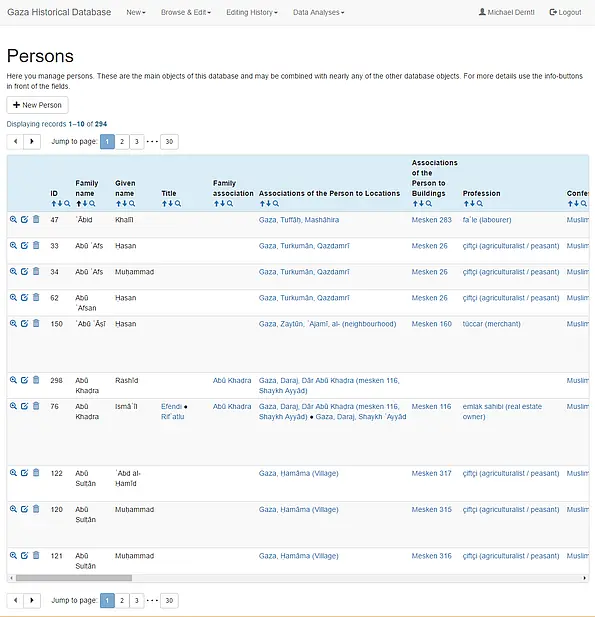Open building Mesken 316 link
Image resolution: width=595 pixels, height=617 pixels.
[431, 556]
